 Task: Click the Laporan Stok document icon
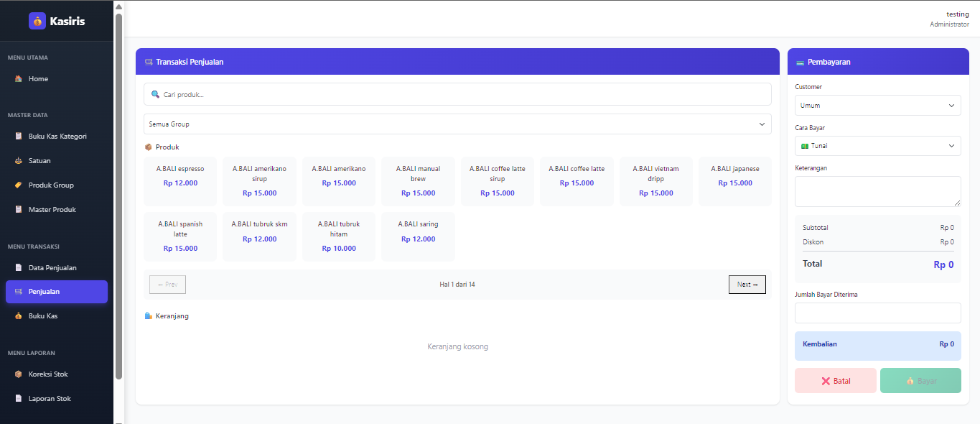pos(19,399)
